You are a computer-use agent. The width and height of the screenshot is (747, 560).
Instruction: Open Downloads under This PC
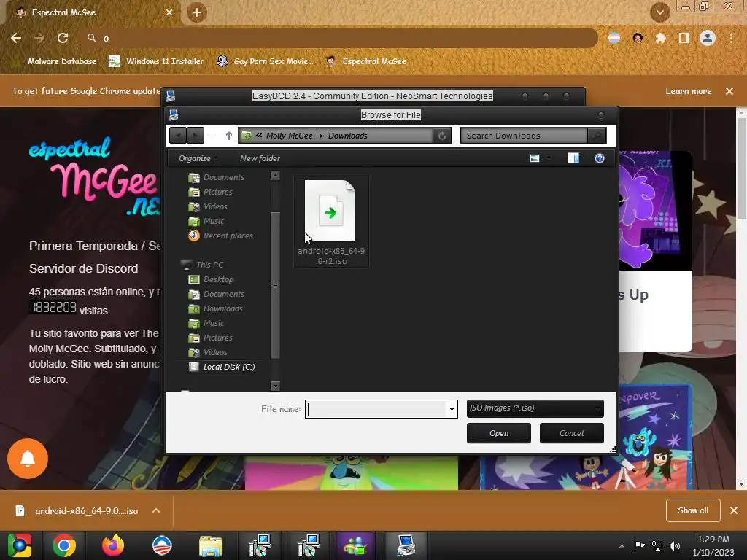pyautogui.click(x=216, y=308)
